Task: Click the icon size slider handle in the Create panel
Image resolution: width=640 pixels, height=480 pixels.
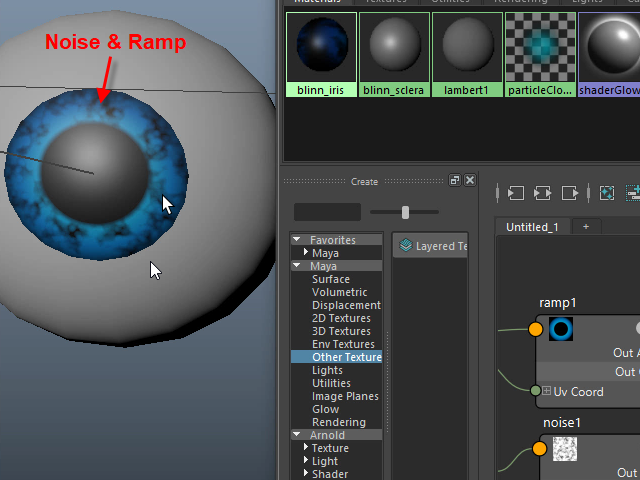Action: point(405,212)
